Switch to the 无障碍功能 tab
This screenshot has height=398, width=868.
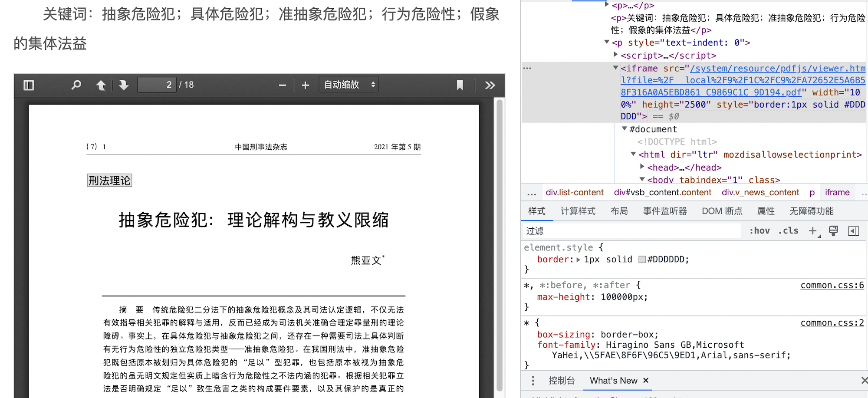[x=812, y=211]
